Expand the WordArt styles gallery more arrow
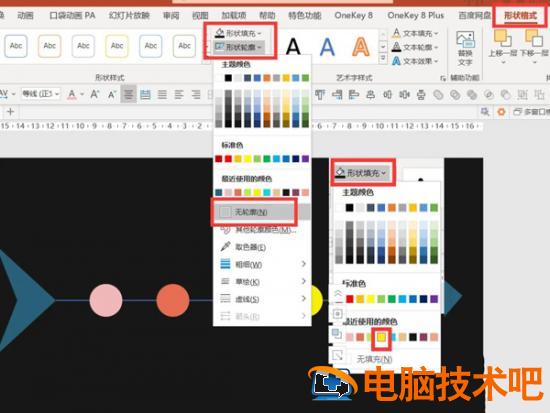Image resolution: width=550 pixels, height=413 pixels. [383, 58]
